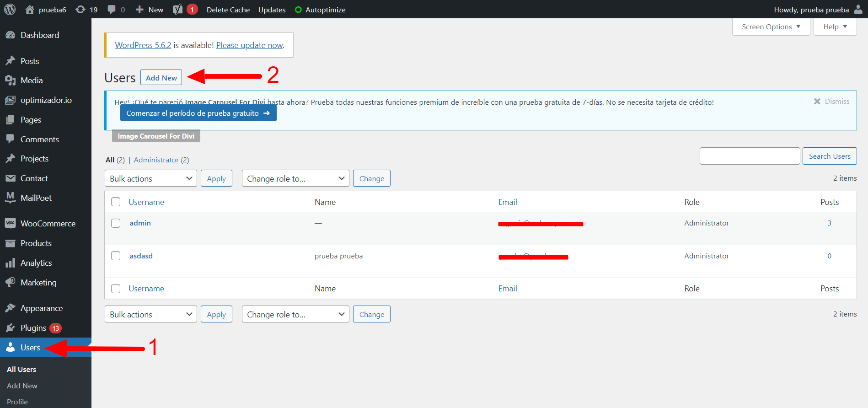
Task: Open Howdy, prueba prueba account menu
Action: coord(818,10)
